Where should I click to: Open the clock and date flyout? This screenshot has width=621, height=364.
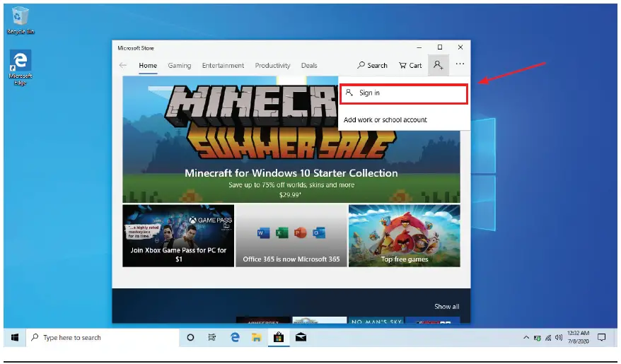pos(579,337)
